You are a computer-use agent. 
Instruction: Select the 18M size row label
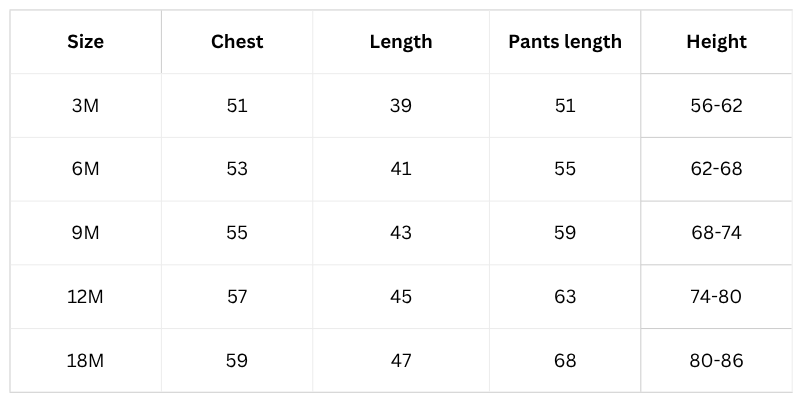(x=85, y=361)
